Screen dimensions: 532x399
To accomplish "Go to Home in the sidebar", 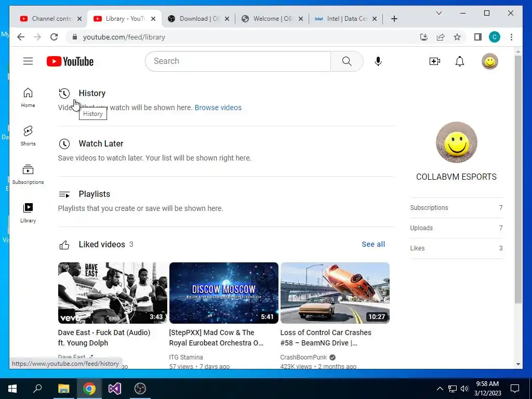I will point(28,98).
